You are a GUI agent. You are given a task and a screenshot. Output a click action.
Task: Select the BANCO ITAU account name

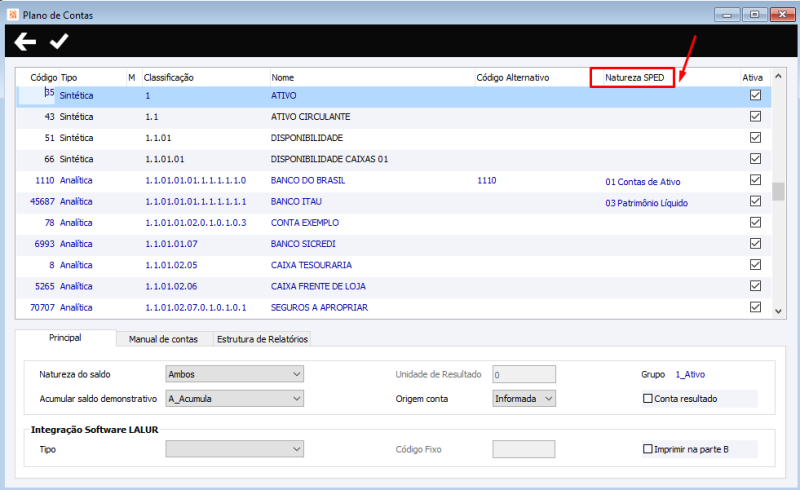click(x=296, y=202)
